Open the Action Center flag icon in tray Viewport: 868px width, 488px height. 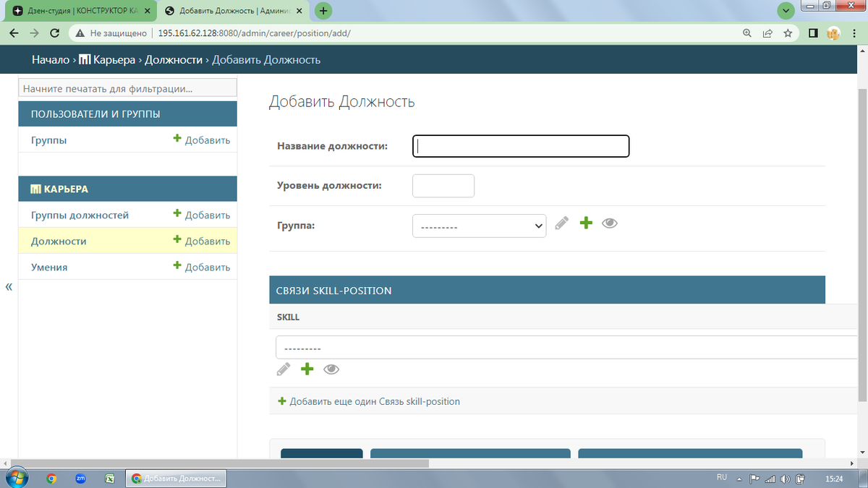click(x=754, y=479)
